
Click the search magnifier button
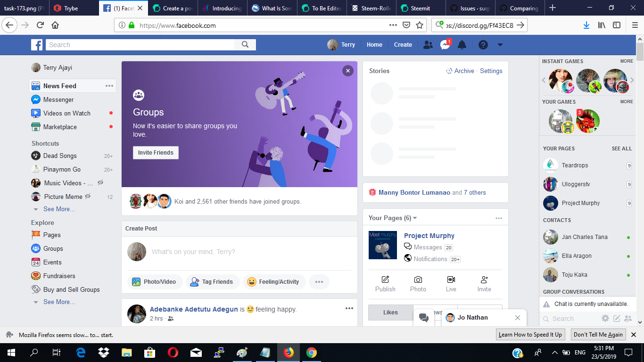point(245,45)
